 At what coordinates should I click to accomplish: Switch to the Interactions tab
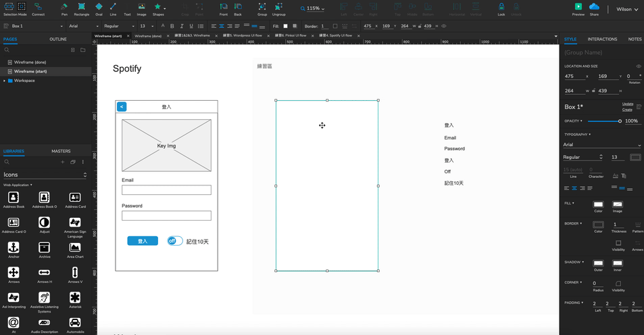pos(602,39)
